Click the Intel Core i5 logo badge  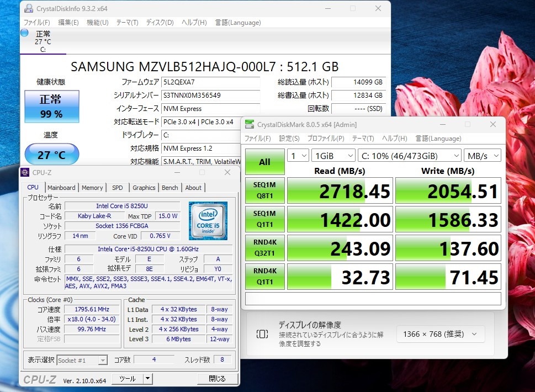tap(208, 221)
